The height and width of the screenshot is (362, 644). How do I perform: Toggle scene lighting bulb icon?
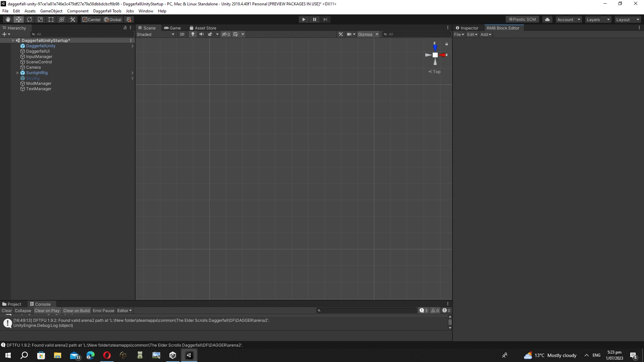tap(193, 34)
